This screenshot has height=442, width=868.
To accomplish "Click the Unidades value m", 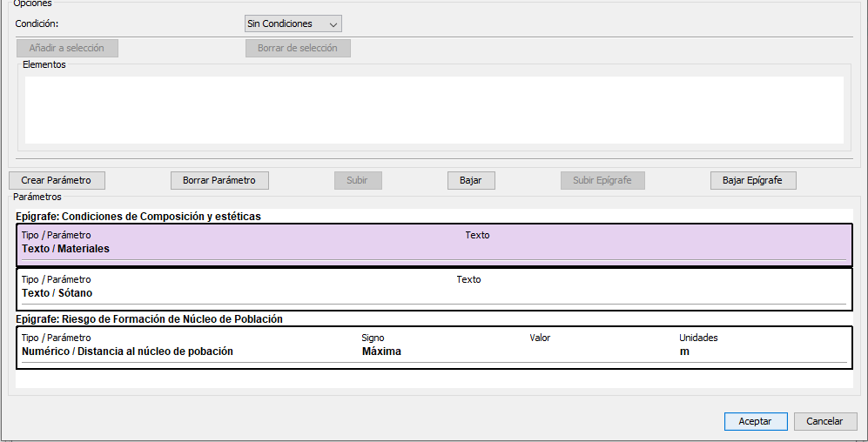I will [684, 352].
